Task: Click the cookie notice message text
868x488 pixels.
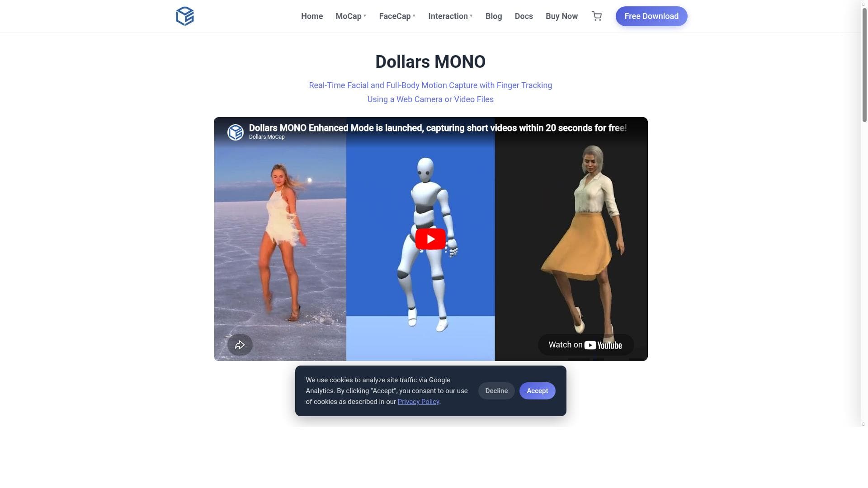Action: [x=387, y=391]
